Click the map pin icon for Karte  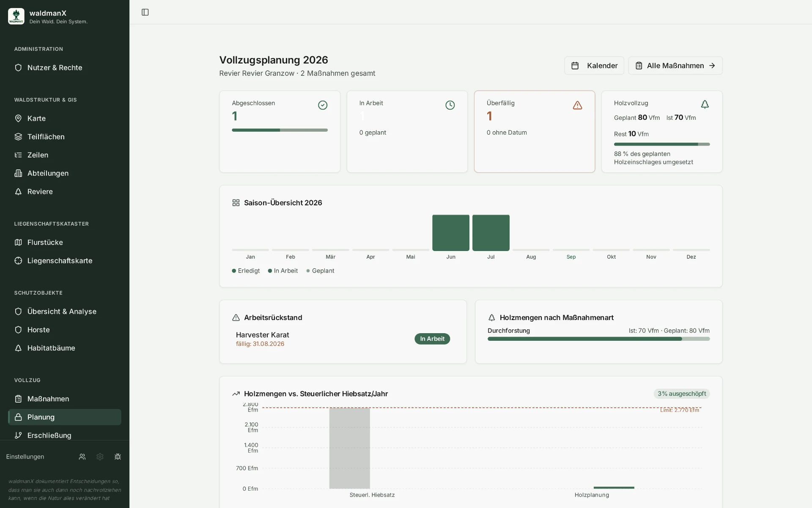tap(18, 119)
